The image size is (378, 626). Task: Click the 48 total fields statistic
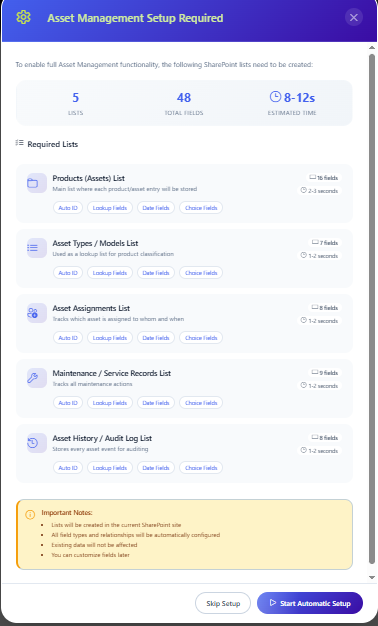pos(184,103)
